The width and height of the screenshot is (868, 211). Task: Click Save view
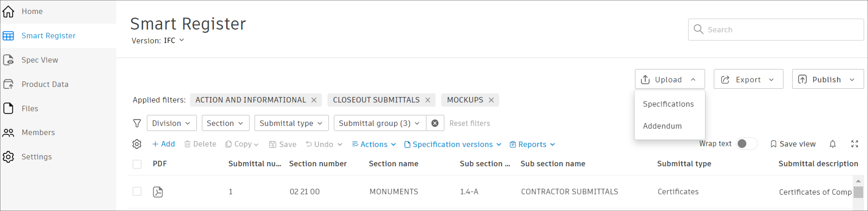coord(793,144)
